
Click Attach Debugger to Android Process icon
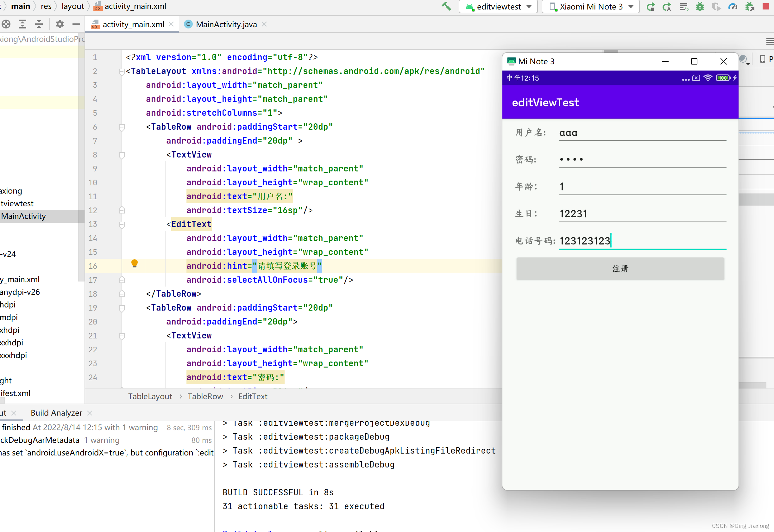[x=749, y=7]
